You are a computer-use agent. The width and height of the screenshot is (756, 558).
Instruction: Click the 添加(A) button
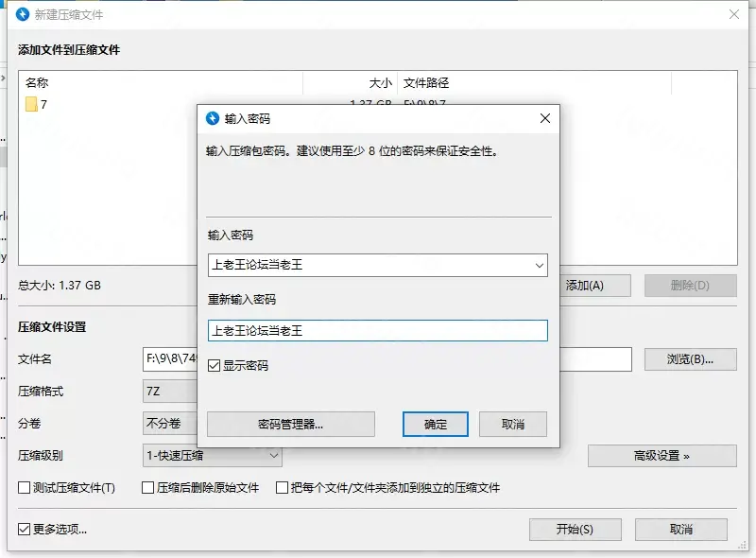595,286
